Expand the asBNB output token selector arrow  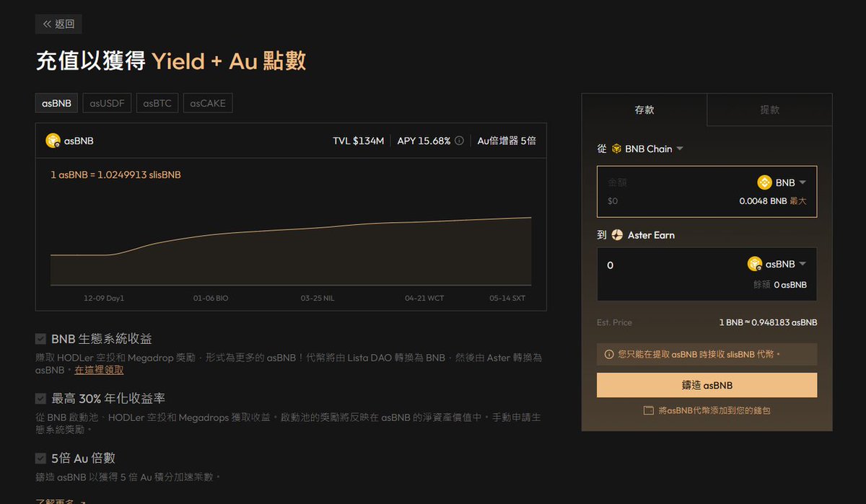[802, 264]
